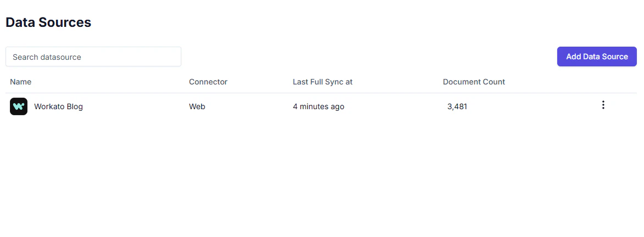The height and width of the screenshot is (237, 644).
Task: Click the Document Count column header
Action: 474,82
